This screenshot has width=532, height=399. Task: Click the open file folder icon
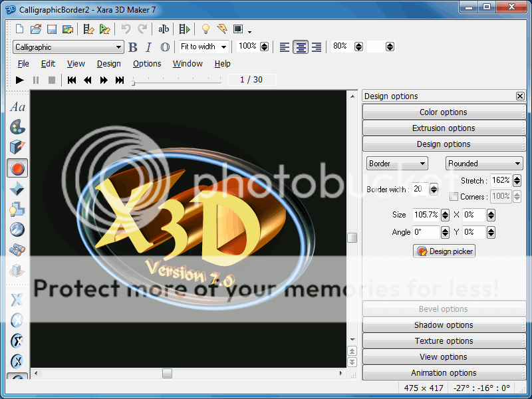pos(36,29)
